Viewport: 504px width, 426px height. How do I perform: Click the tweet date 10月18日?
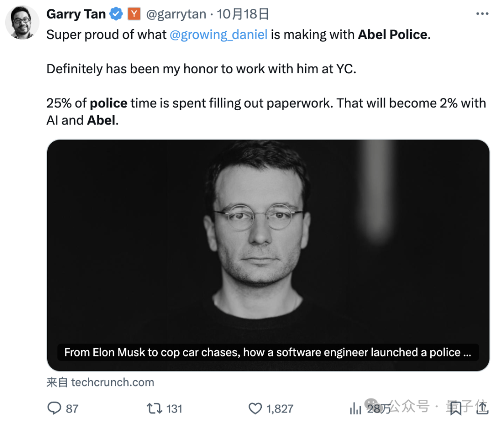(242, 14)
